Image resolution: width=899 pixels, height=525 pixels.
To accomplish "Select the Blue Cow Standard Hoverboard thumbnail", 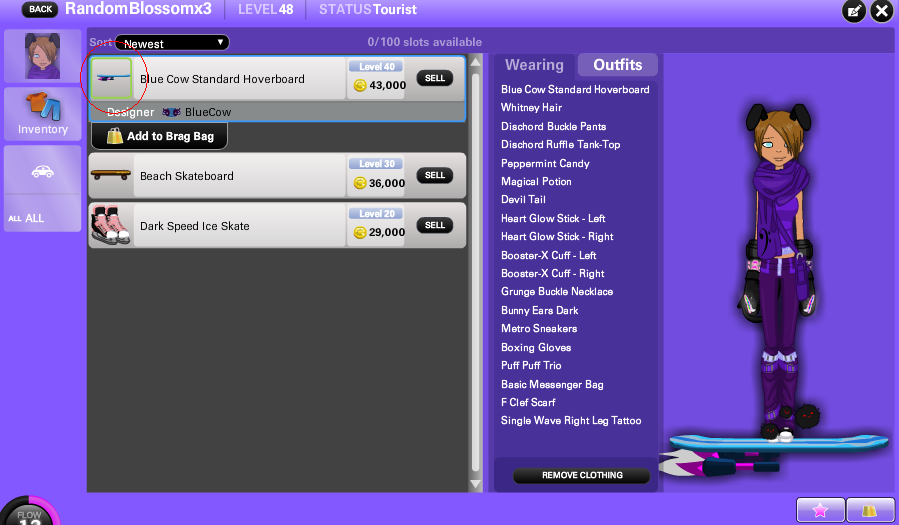I will coord(111,79).
